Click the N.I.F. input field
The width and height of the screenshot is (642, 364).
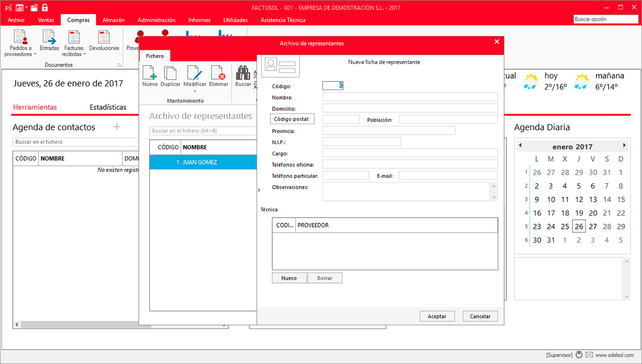point(362,142)
